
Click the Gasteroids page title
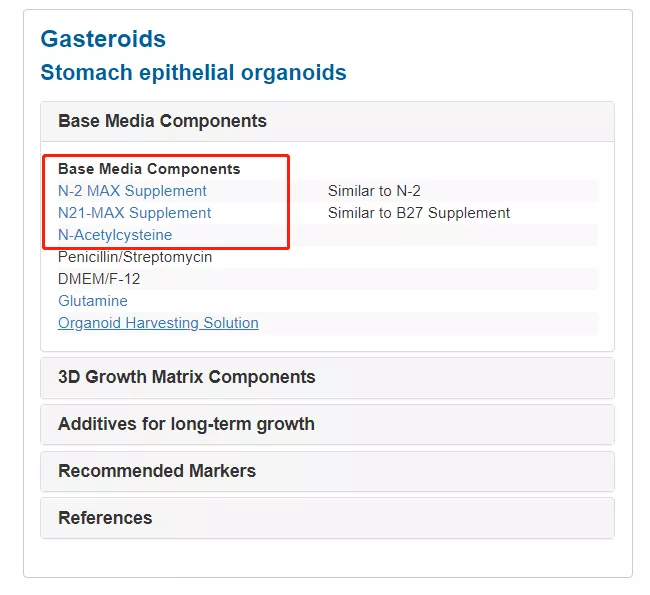click(x=103, y=39)
